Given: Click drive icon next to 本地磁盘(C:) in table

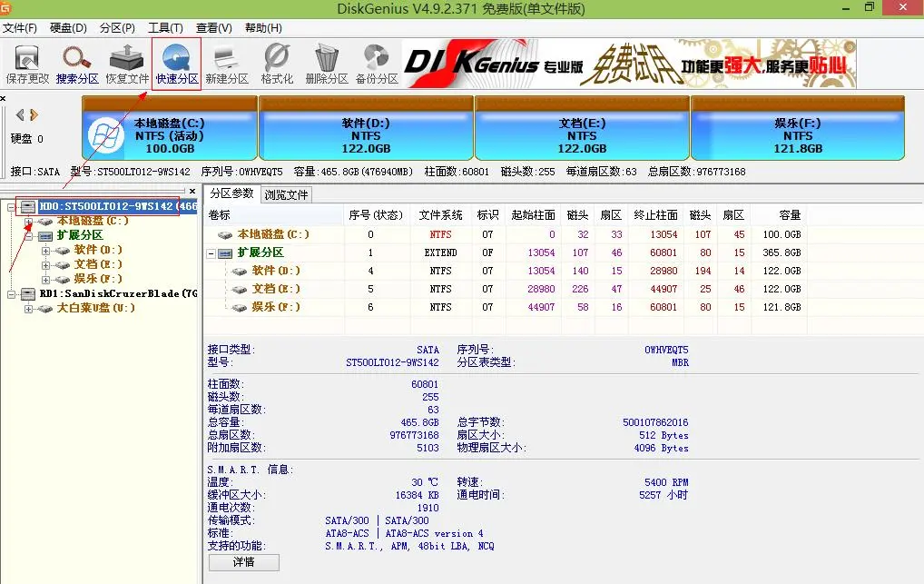Looking at the screenshot, I should point(224,234).
